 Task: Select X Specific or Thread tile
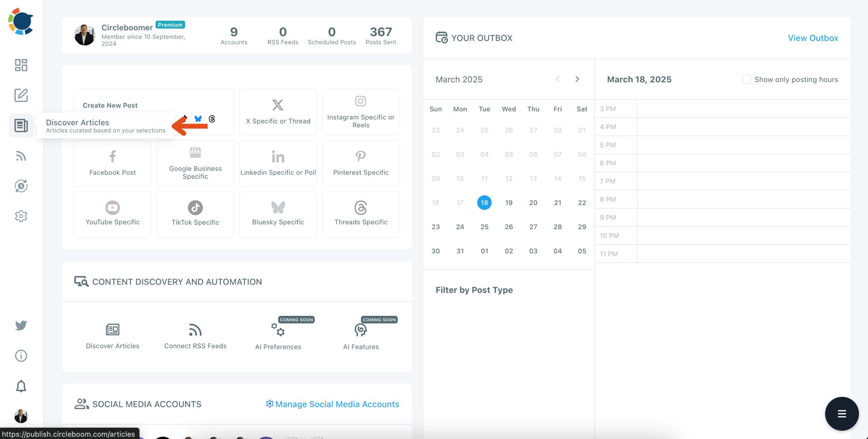(278, 112)
